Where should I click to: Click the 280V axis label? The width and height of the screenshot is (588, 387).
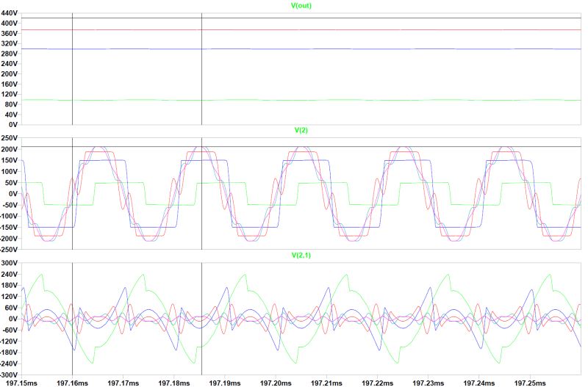pos(10,54)
